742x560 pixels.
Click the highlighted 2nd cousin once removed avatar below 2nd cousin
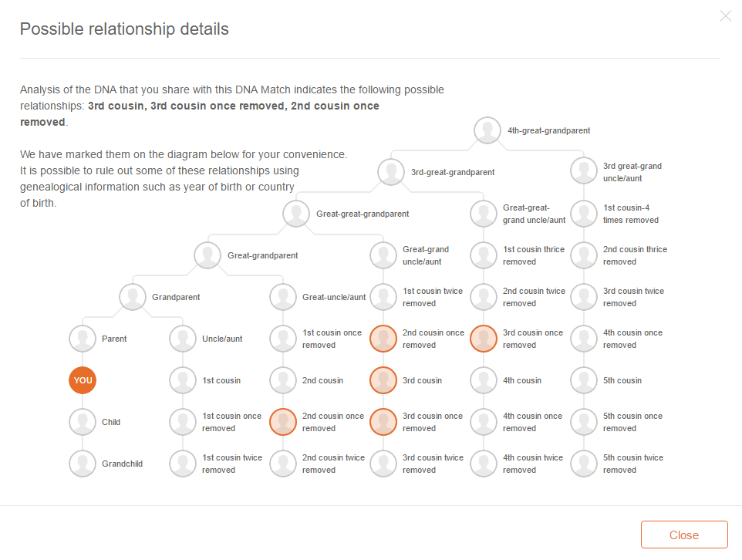pyautogui.click(x=283, y=422)
